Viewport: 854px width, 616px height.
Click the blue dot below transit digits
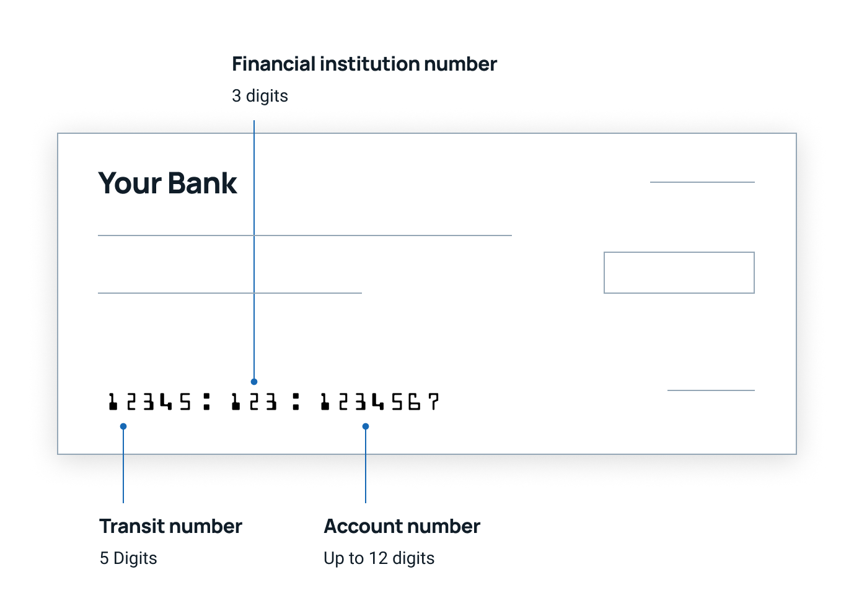tap(123, 426)
